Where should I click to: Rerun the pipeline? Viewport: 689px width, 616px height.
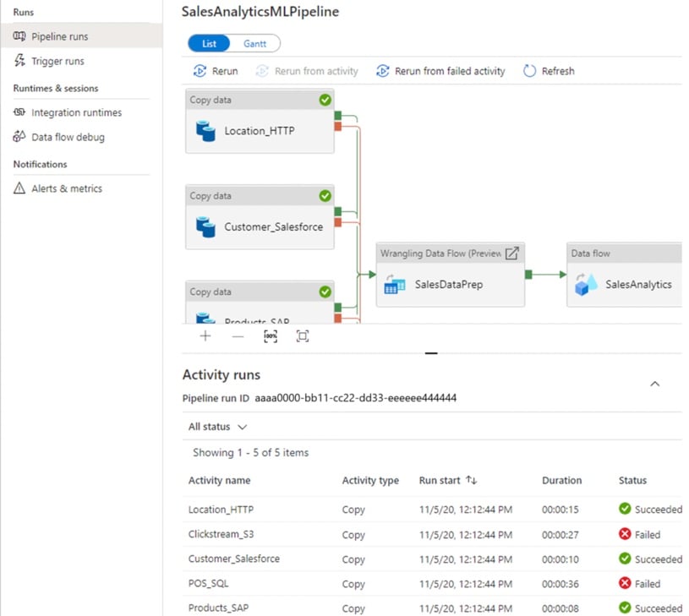point(216,71)
